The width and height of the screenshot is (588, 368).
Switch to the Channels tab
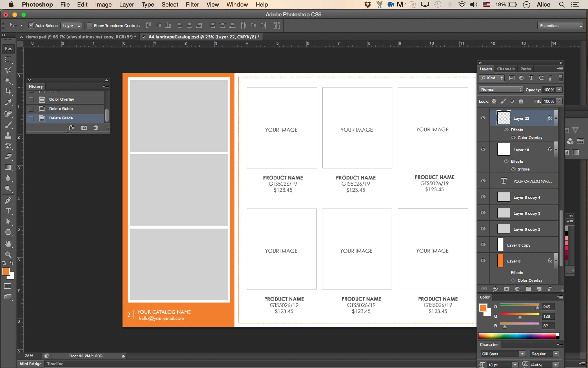click(506, 69)
